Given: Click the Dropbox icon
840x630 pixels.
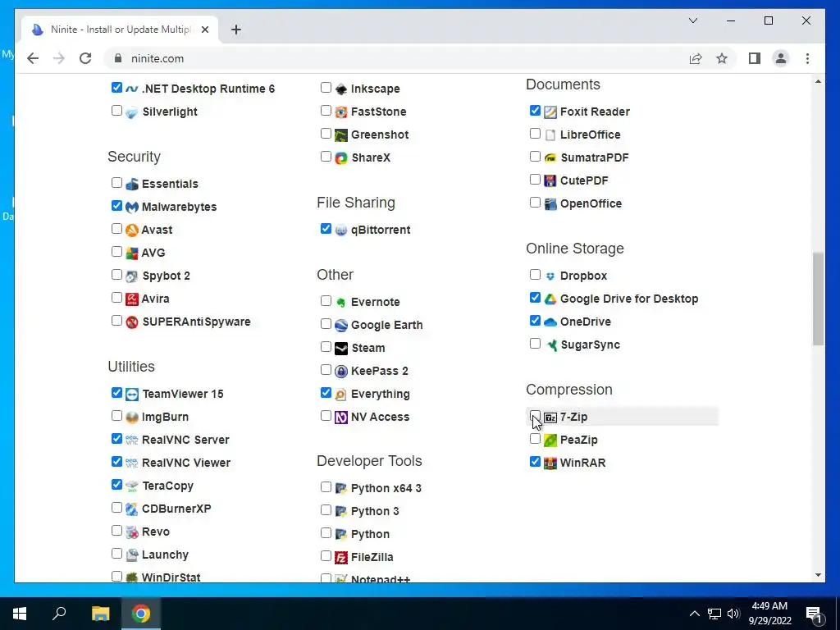Looking at the screenshot, I should click(x=550, y=276).
